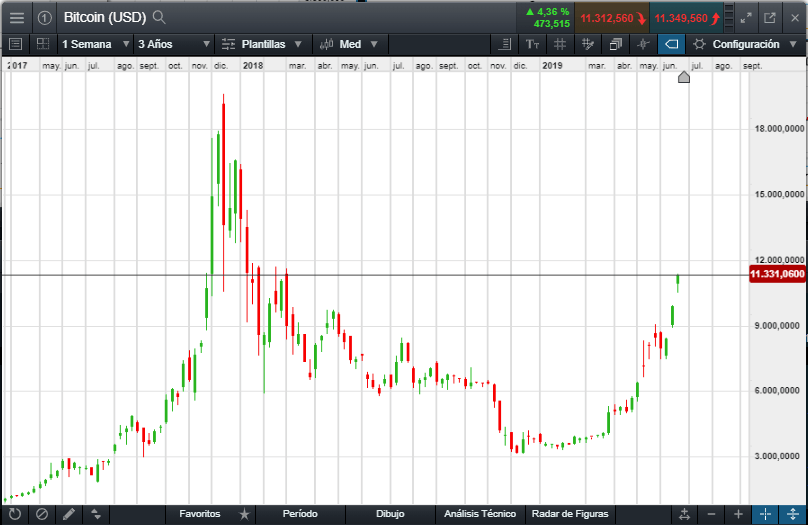Open the Período tab
Image resolution: width=808 pixels, height=525 pixels.
300,514
